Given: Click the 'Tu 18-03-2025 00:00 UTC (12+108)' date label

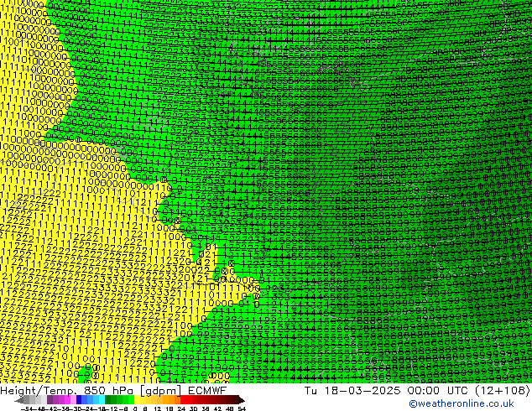Looking at the screenshot, I should (x=417, y=390).
